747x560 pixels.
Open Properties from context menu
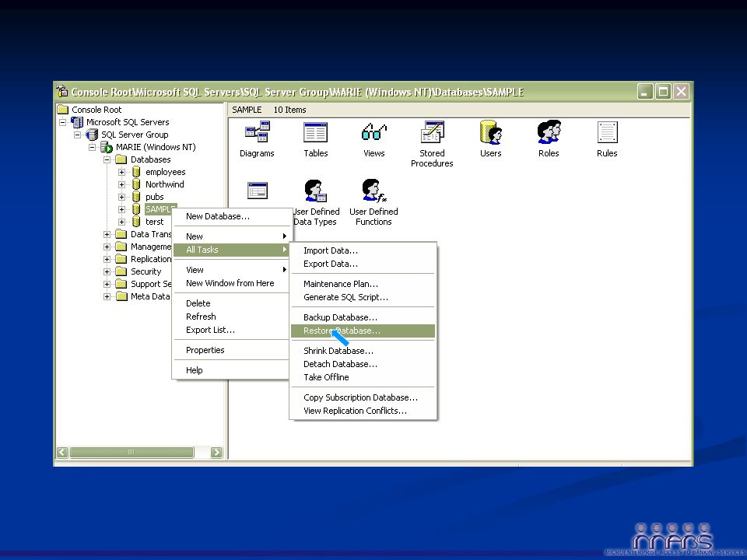coord(231,349)
